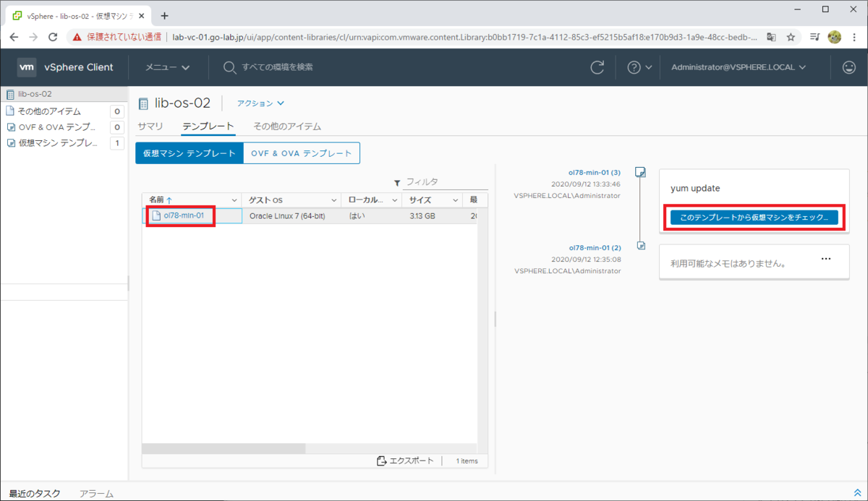This screenshot has width=868, height=501.
Task: Click the 利用可能なメモはありません text
Action: (x=728, y=264)
